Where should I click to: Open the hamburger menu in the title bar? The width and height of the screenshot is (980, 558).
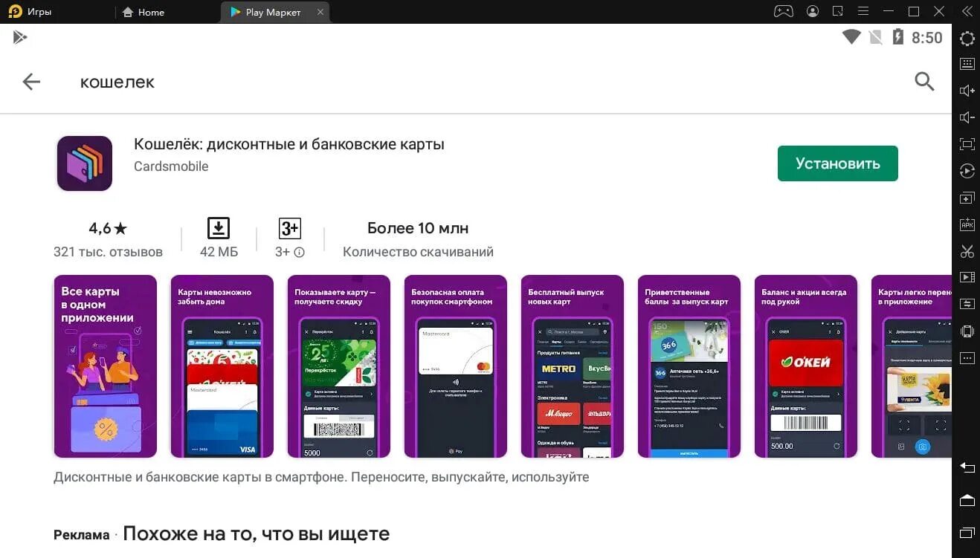tap(864, 11)
